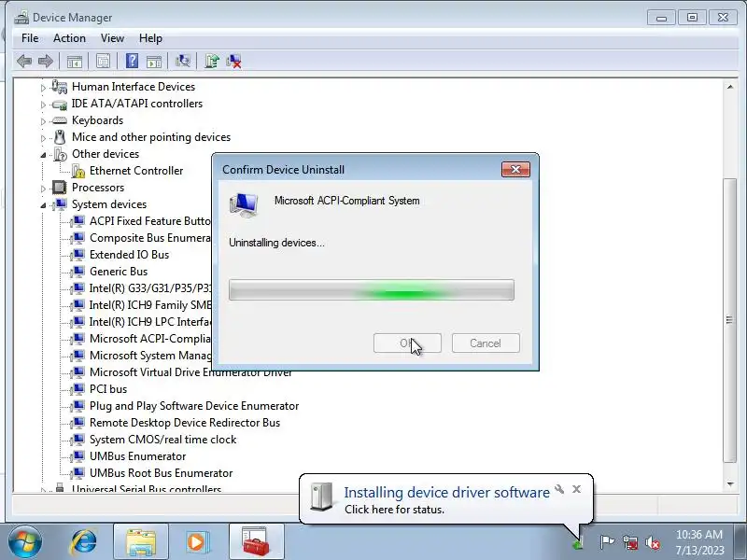747x560 pixels.
Task: Select the Ethernet Controller warning icon
Action: (x=78, y=171)
